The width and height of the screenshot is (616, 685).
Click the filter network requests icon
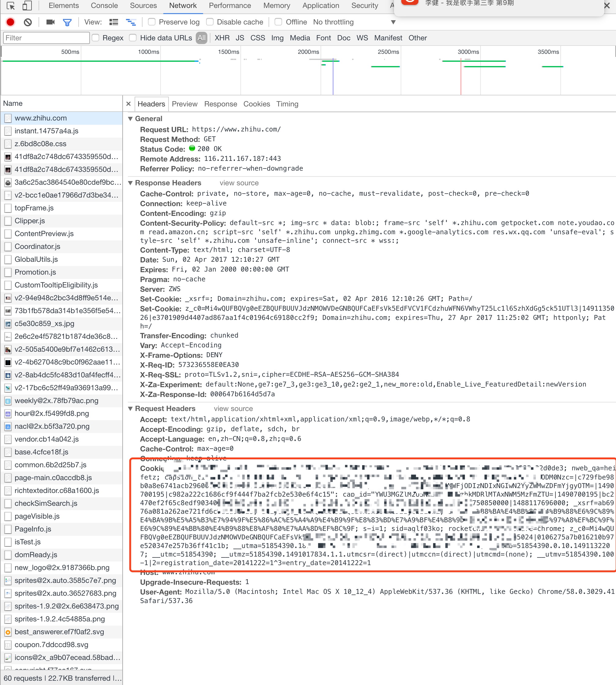[x=67, y=23]
